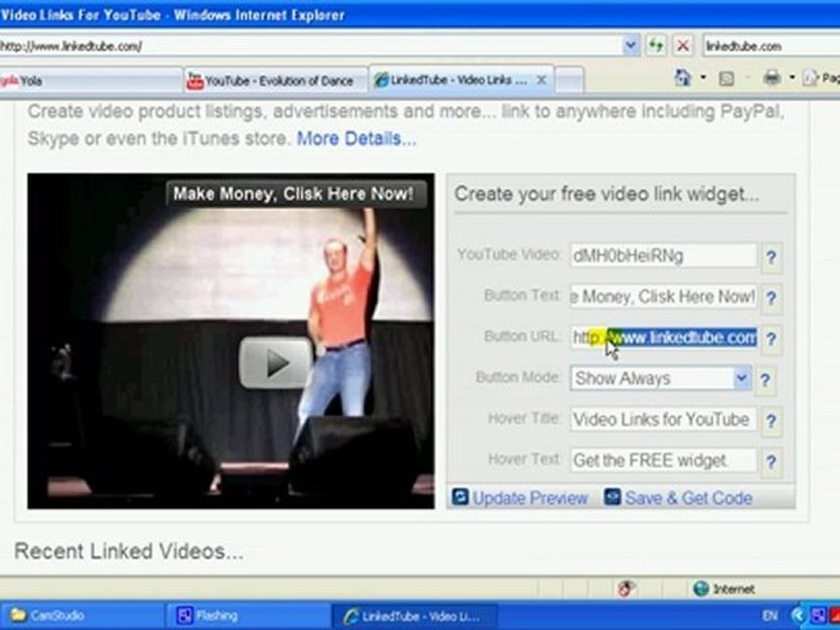Click the EN language indicator
The height and width of the screenshot is (630, 840).
pyautogui.click(x=769, y=615)
